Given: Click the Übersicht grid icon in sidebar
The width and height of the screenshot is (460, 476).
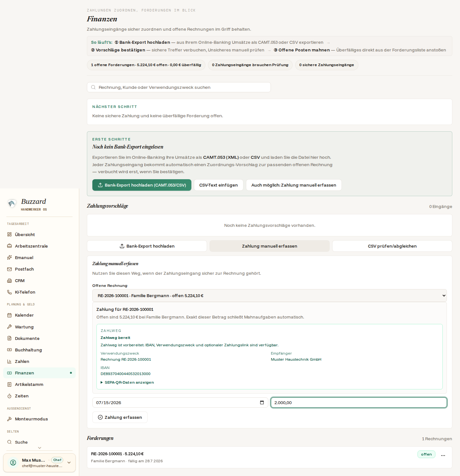Looking at the screenshot, I should point(9,234).
